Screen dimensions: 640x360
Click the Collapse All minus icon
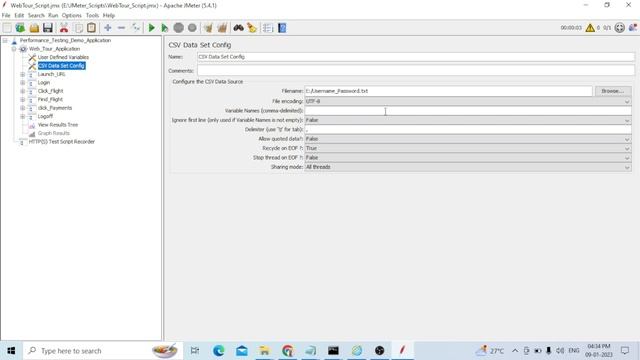pyautogui.click(x=121, y=28)
